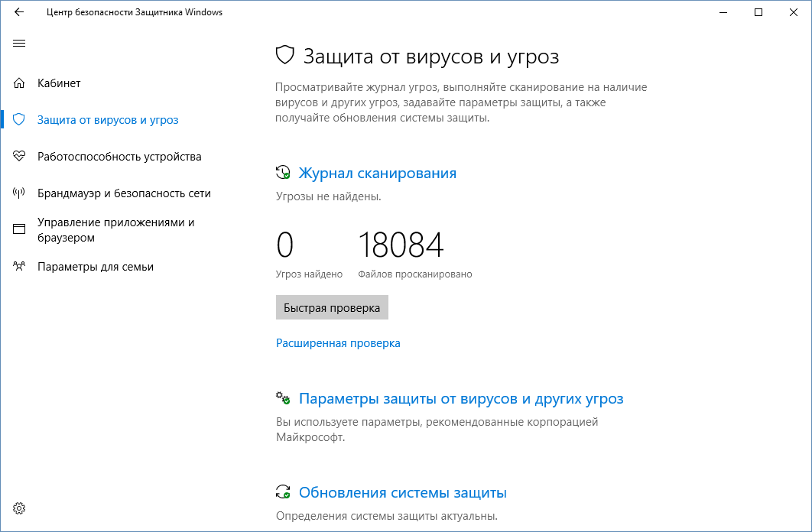The image size is (812, 532).
Task: Click the protection settings gears icon
Action: 283,398
